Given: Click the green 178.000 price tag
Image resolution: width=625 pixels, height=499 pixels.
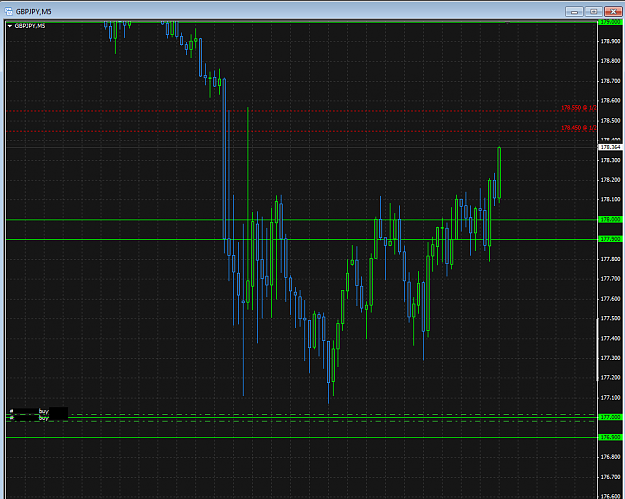Looking at the screenshot, I should point(610,220).
